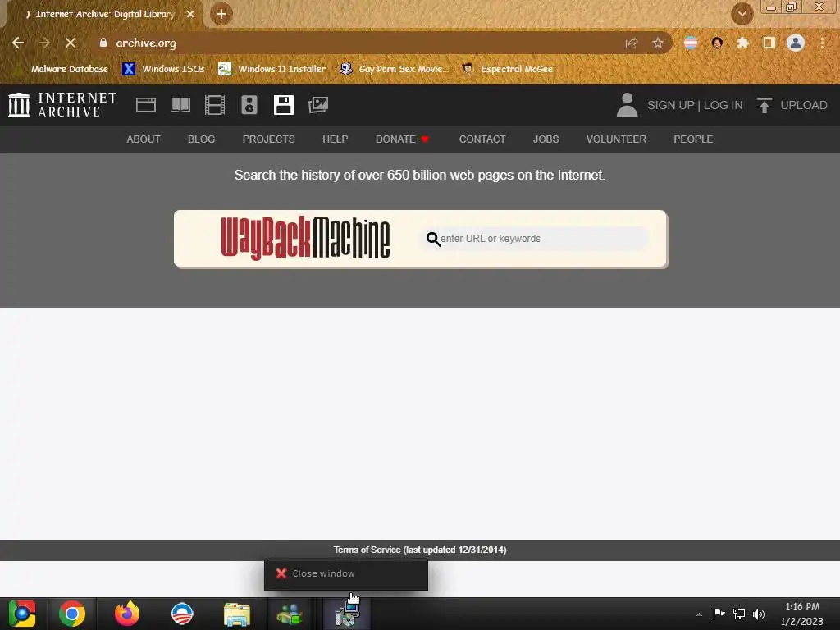Bookmark this page with star icon
The image size is (840, 630).
[658, 43]
